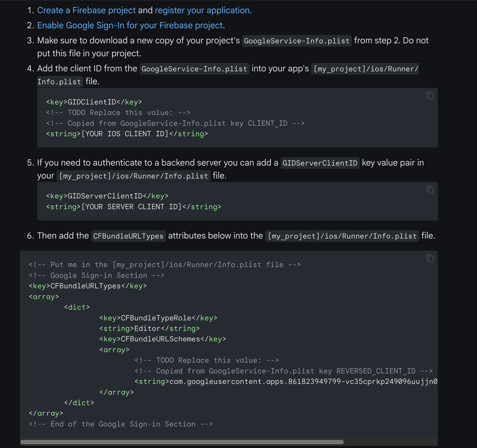Click the CFBundleURLTypes inline code in step 6

click(x=128, y=236)
